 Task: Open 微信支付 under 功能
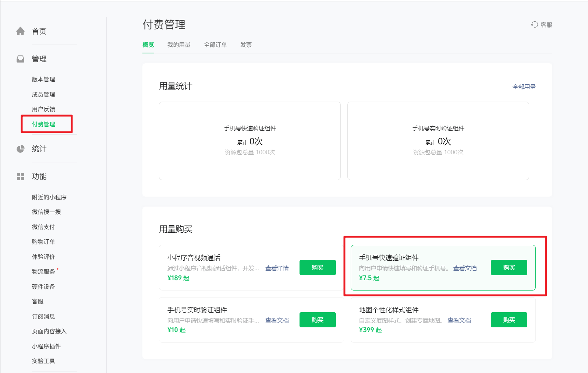click(x=43, y=227)
